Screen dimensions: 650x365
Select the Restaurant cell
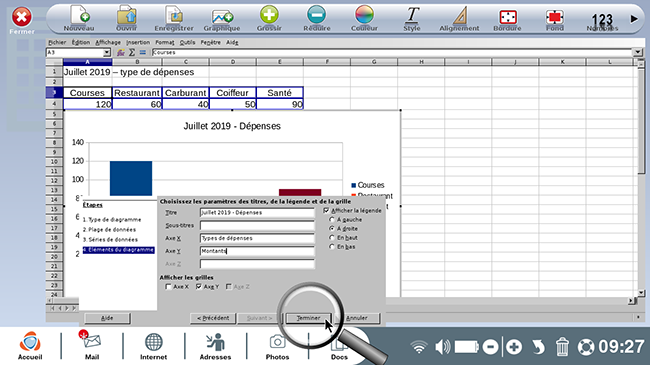(137, 92)
